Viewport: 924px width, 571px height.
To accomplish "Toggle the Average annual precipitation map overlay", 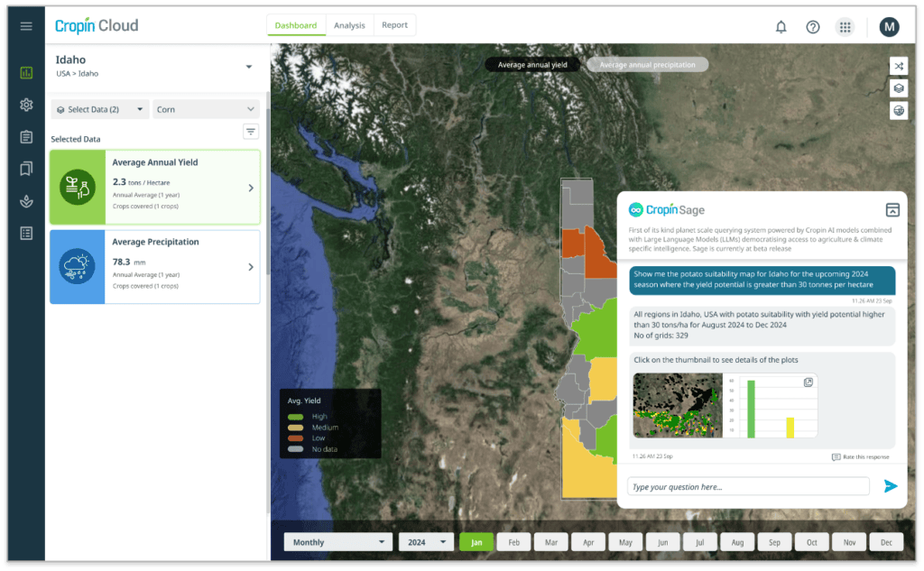I will 650,64.
